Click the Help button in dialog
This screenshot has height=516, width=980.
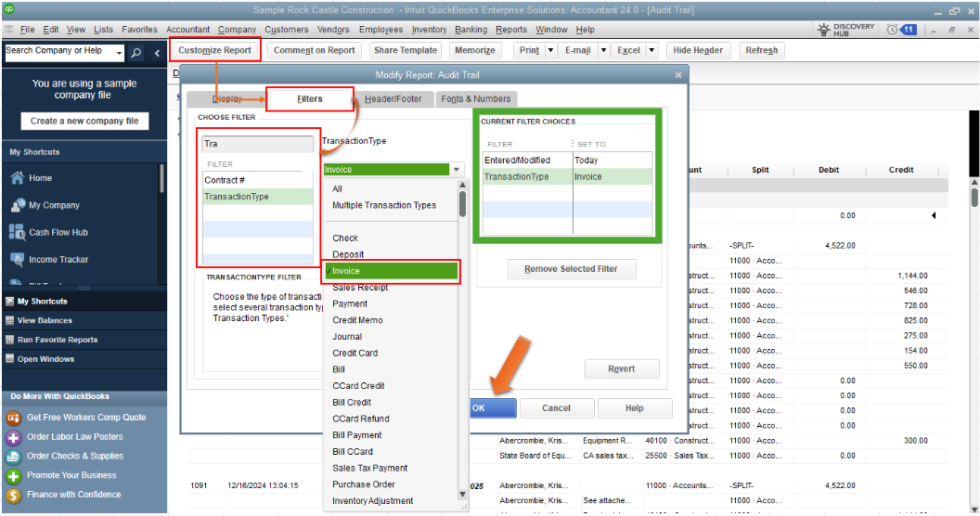635,408
